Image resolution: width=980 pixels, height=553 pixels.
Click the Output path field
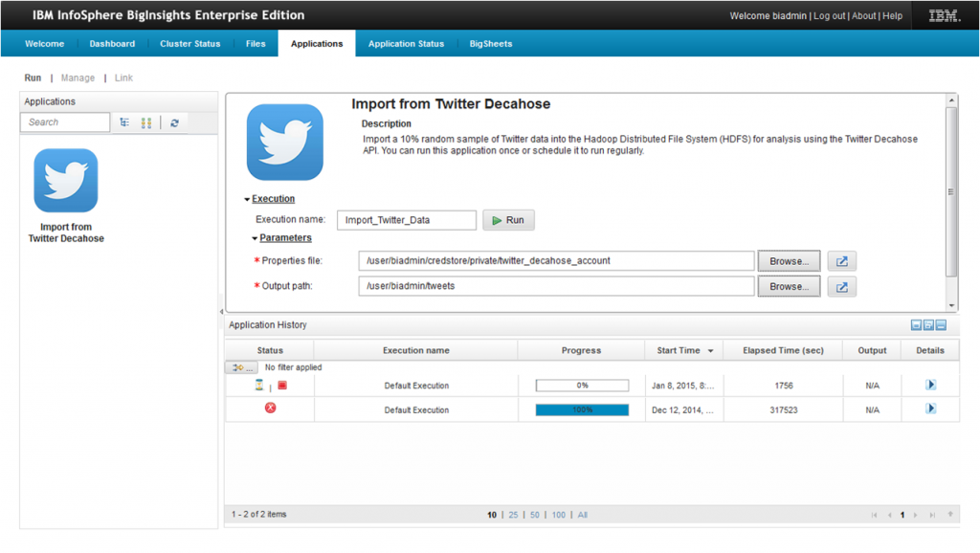point(556,286)
